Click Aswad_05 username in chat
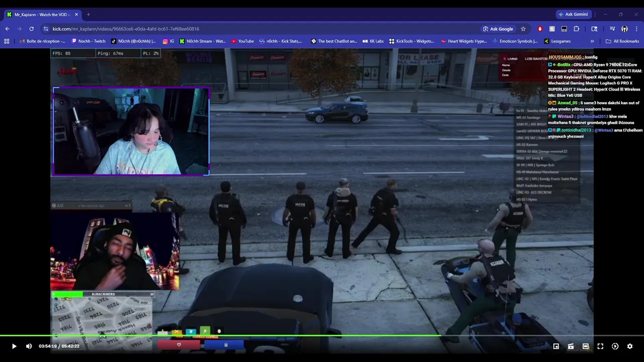Image resolution: width=644 pixels, height=362 pixels. (568, 103)
